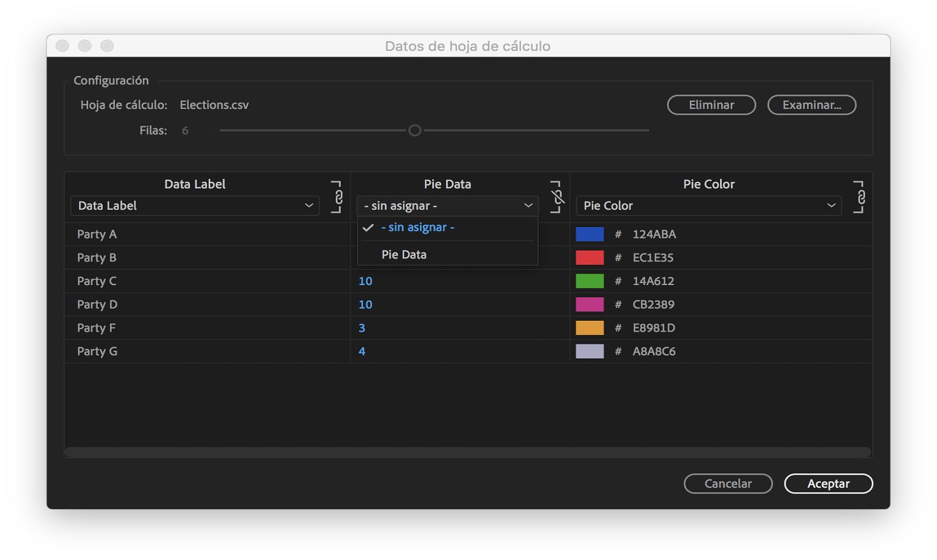This screenshot has width=937, height=560.
Task: Open the blue color swatch for Party A
Action: pos(590,234)
